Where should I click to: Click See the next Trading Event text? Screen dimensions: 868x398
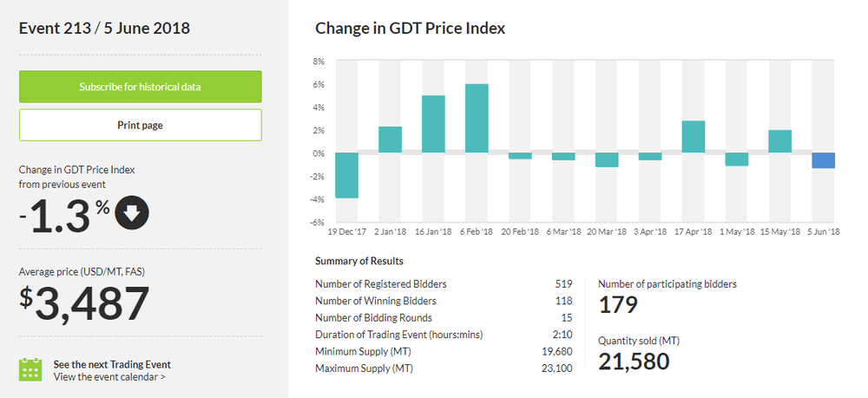pyautogui.click(x=112, y=364)
